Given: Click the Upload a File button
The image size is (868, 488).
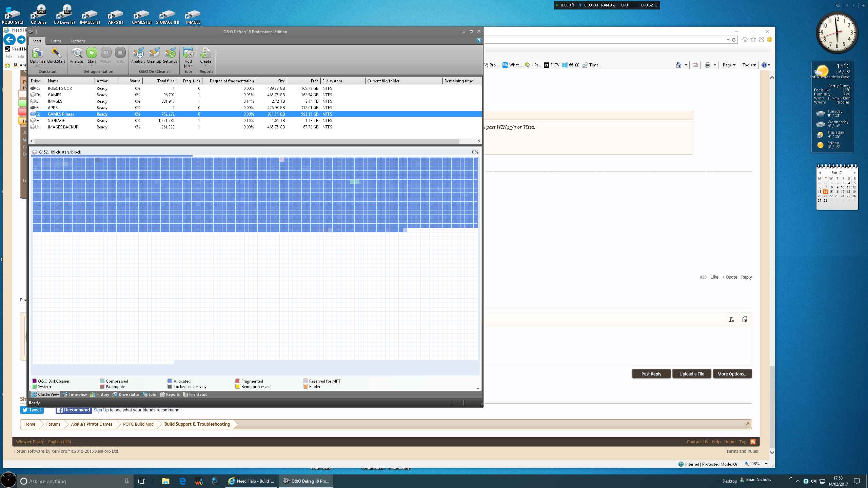Looking at the screenshot, I should pos(692,374).
